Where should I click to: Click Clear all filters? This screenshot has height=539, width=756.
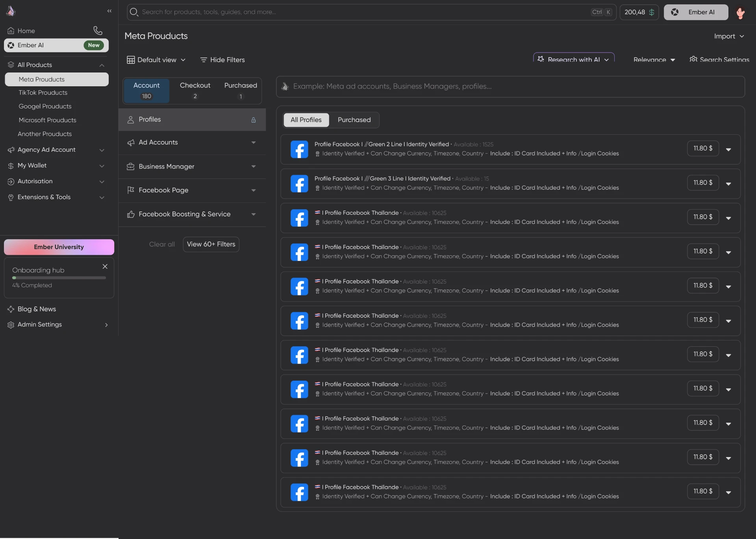(x=162, y=244)
